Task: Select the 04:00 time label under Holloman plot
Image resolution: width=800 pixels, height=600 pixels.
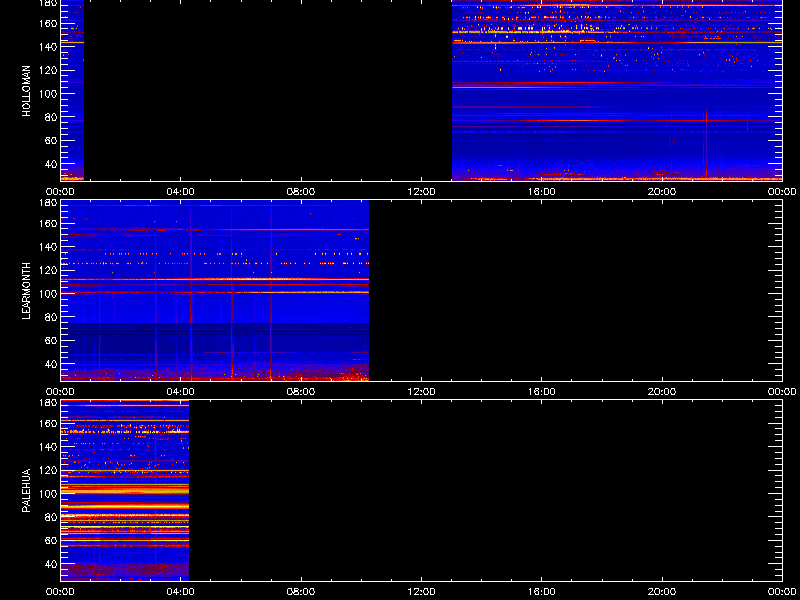Action: point(181,192)
